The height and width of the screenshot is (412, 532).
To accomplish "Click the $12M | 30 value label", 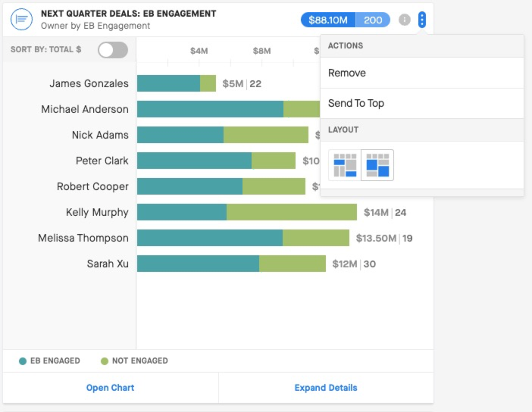I will 354,264.
